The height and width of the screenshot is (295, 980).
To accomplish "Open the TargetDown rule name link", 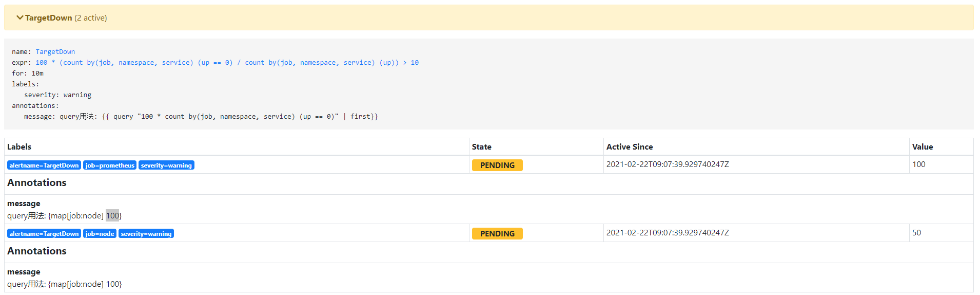I will (55, 52).
